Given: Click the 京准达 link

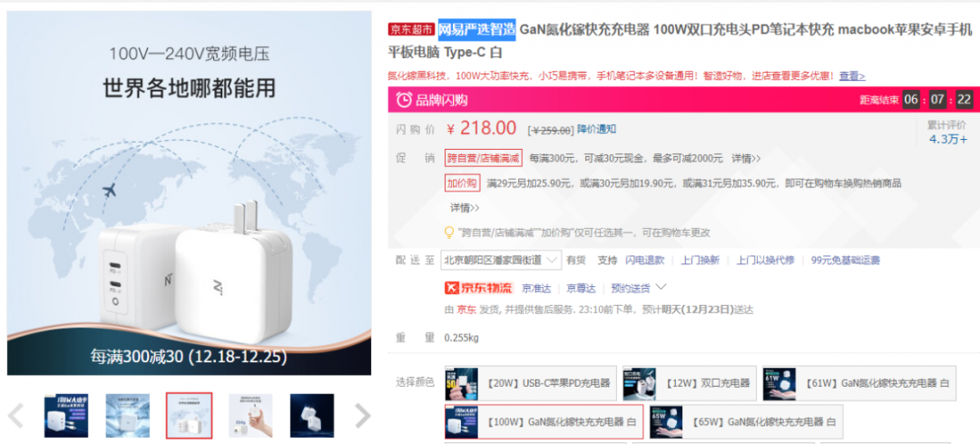Looking at the screenshot, I should [536, 289].
